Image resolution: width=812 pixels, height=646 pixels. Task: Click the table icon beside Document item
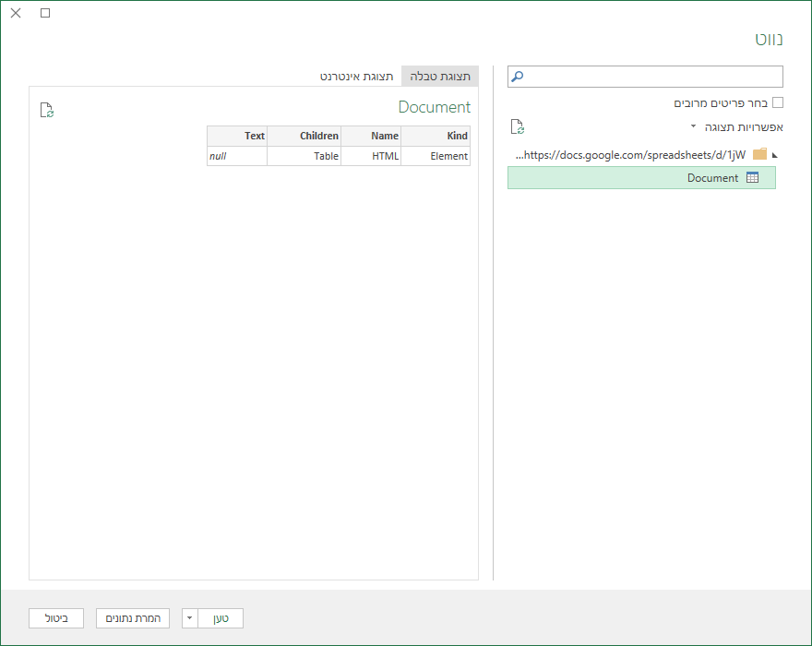coord(752,178)
